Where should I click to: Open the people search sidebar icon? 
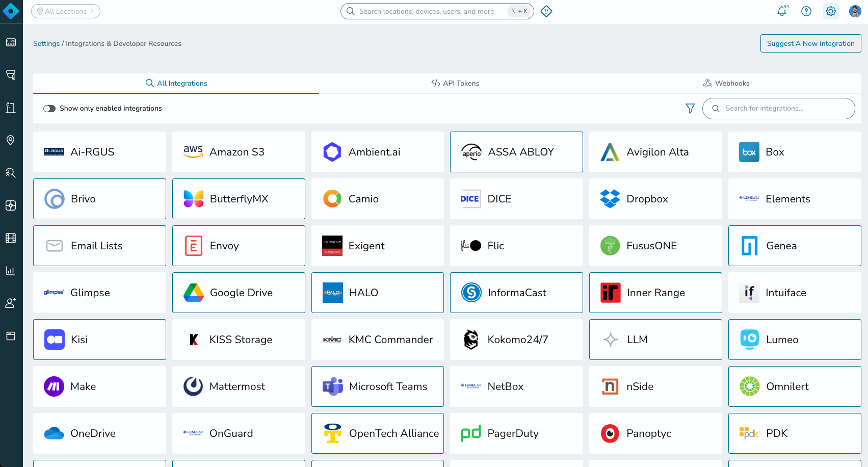pos(11,173)
